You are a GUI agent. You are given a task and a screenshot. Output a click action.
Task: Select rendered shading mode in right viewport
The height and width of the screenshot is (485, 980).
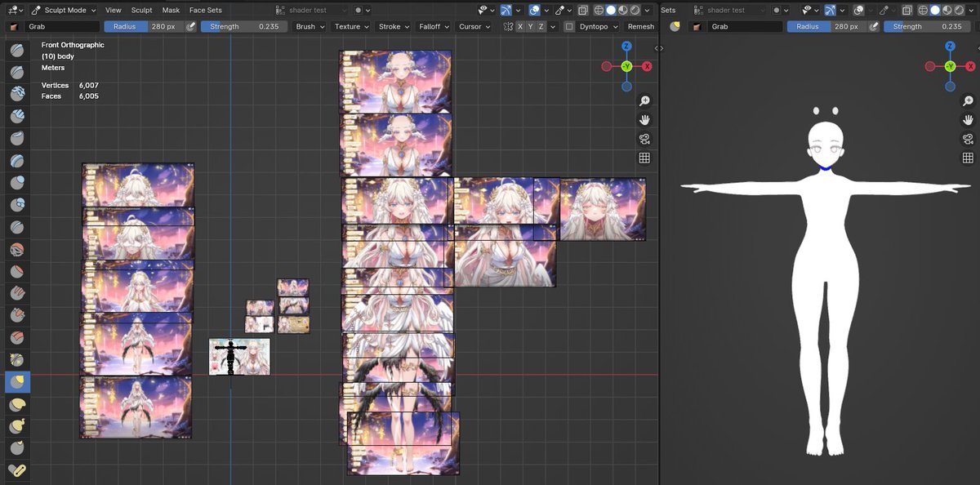coord(960,10)
